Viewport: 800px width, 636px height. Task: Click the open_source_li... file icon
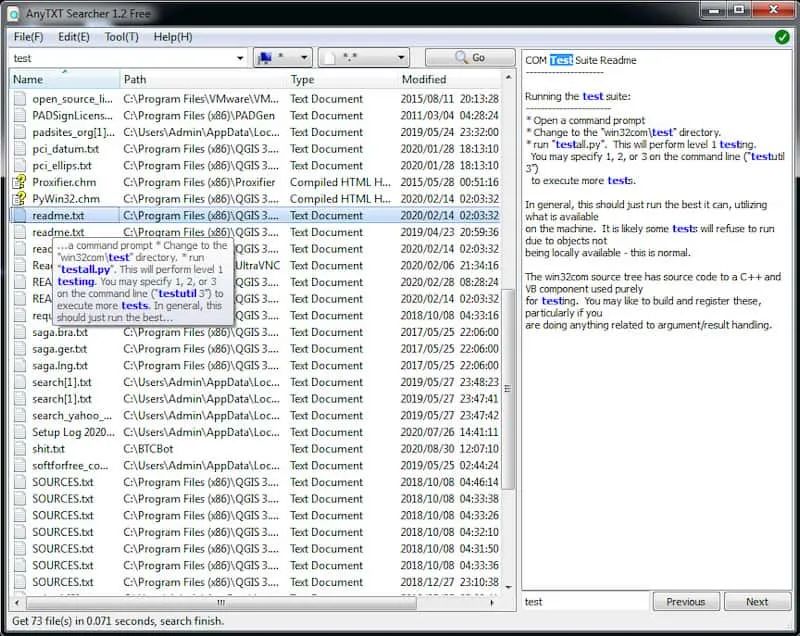click(x=19, y=99)
